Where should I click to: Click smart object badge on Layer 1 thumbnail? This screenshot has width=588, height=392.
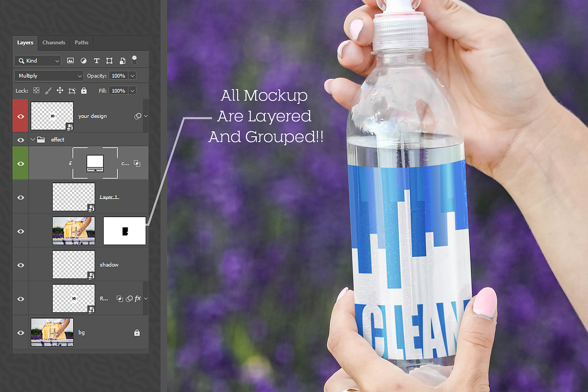(91, 207)
